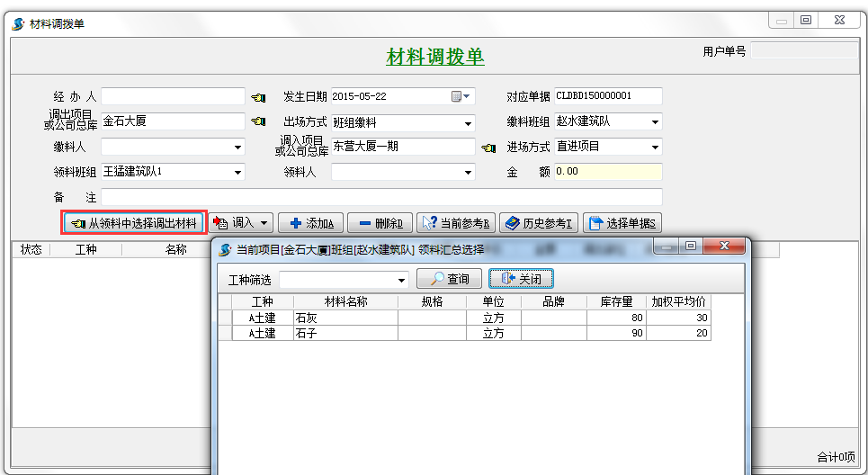The width and height of the screenshot is (868, 475).
Task: Click the 删除D button with minus icon
Action: pyautogui.click(x=380, y=223)
